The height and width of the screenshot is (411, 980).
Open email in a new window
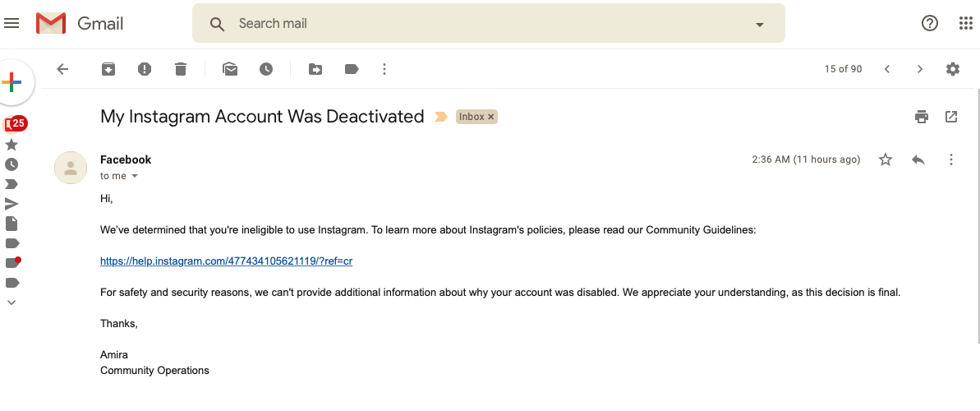point(951,117)
